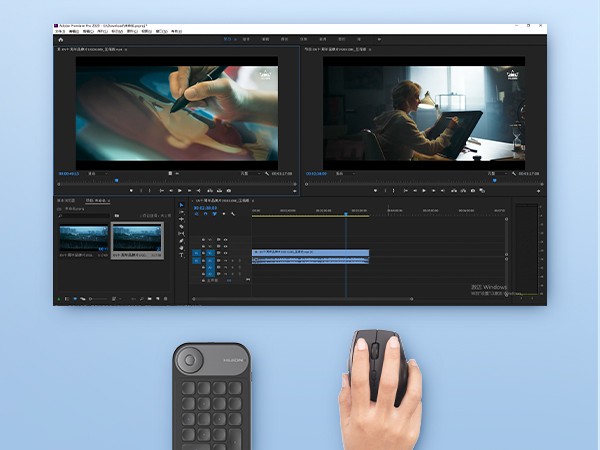Select the Track Select Forward tool
This screenshot has height=450, width=600.
[x=181, y=212]
